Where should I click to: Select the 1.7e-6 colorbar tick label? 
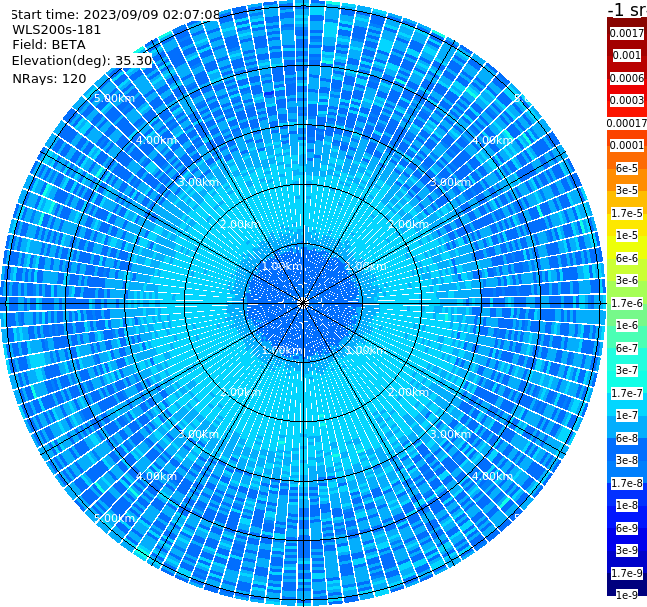pos(627,303)
